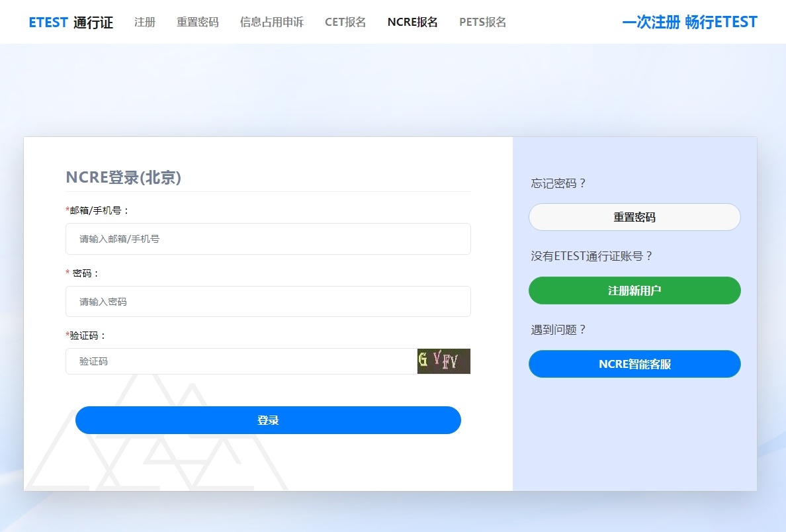
Task: Click the 遇到问题？ text
Action: [558, 330]
